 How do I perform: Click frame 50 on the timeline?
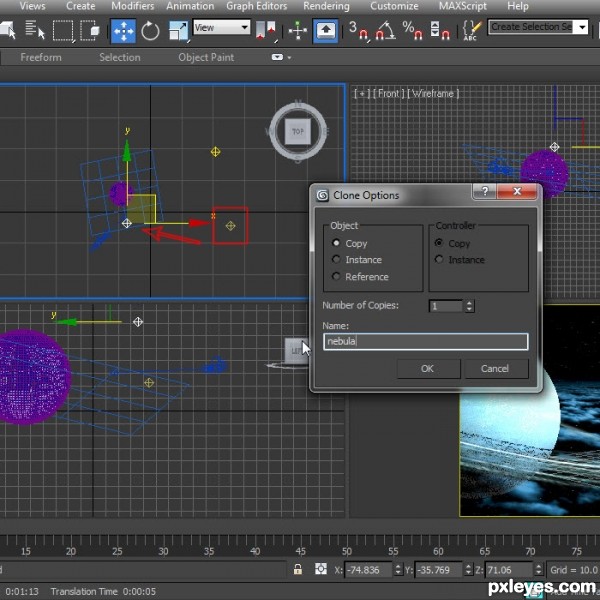tap(347, 551)
